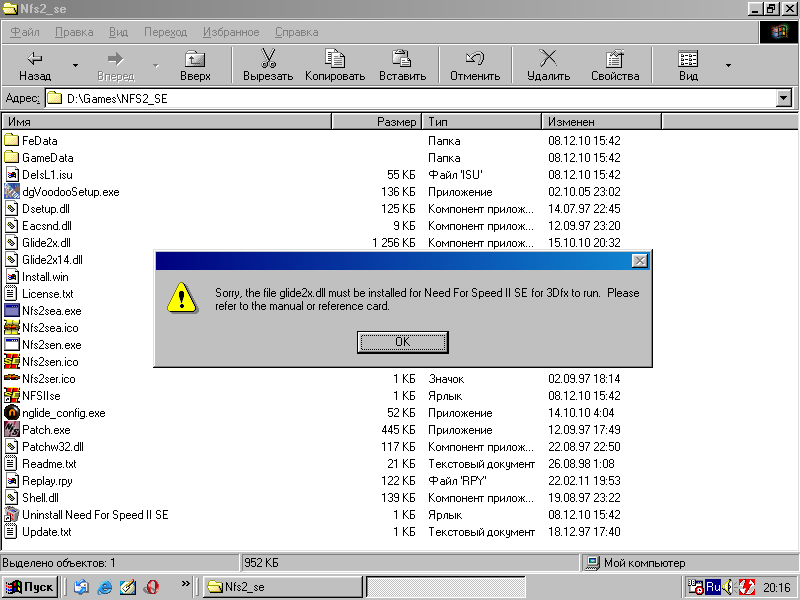Open the Файл menu
This screenshot has height=600, width=800.
click(24, 32)
